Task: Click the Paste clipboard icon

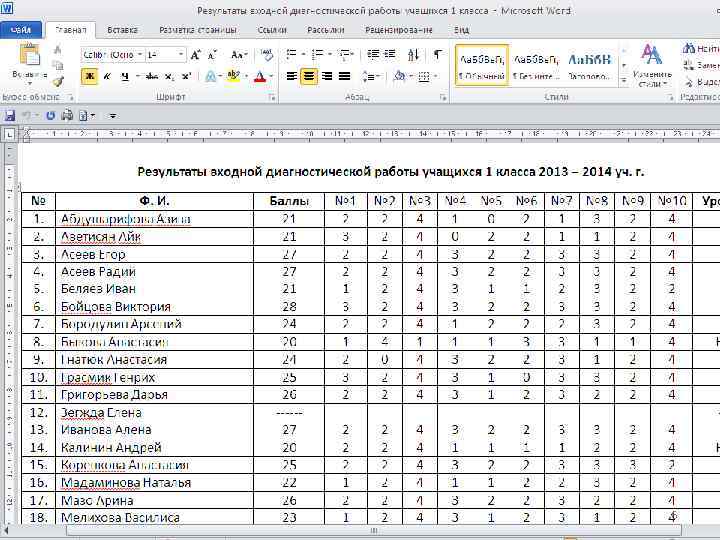Action: point(29,55)
